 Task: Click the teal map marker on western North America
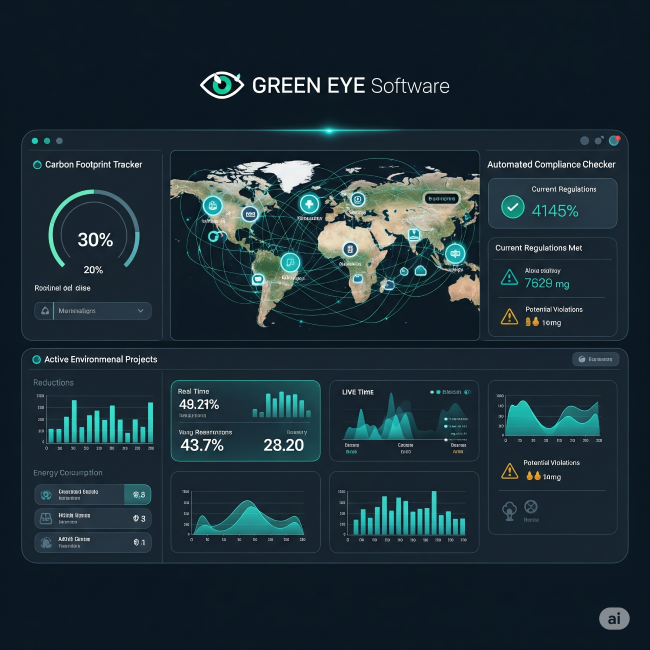tap(213, 205)
